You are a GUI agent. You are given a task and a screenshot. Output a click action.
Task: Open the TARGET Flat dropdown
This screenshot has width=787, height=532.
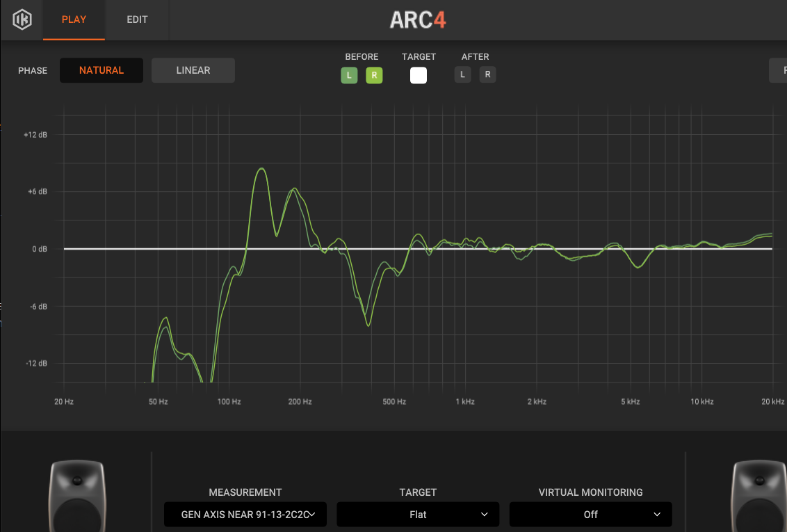418,515
